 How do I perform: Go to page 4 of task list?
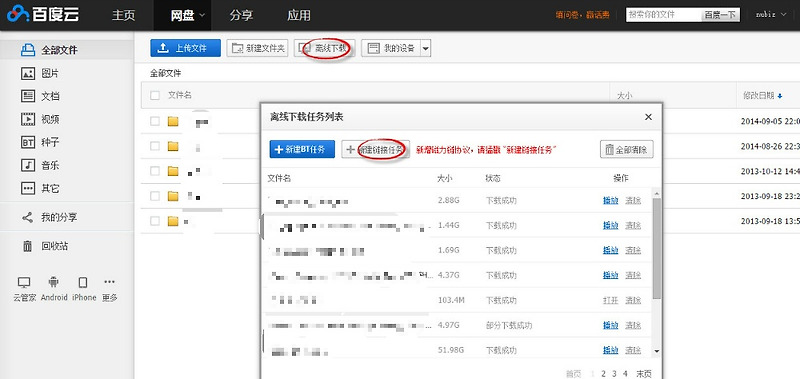[625, 373]
